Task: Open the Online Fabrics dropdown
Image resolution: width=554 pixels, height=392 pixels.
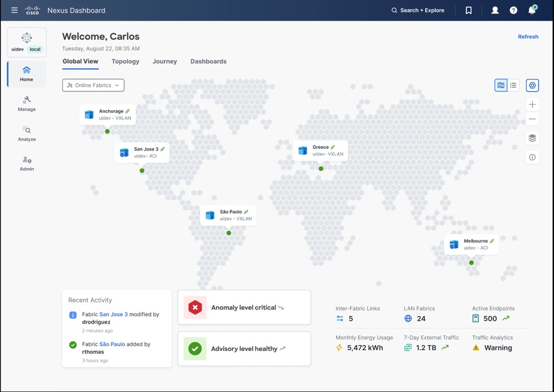Action: click(x=93, y=85)
